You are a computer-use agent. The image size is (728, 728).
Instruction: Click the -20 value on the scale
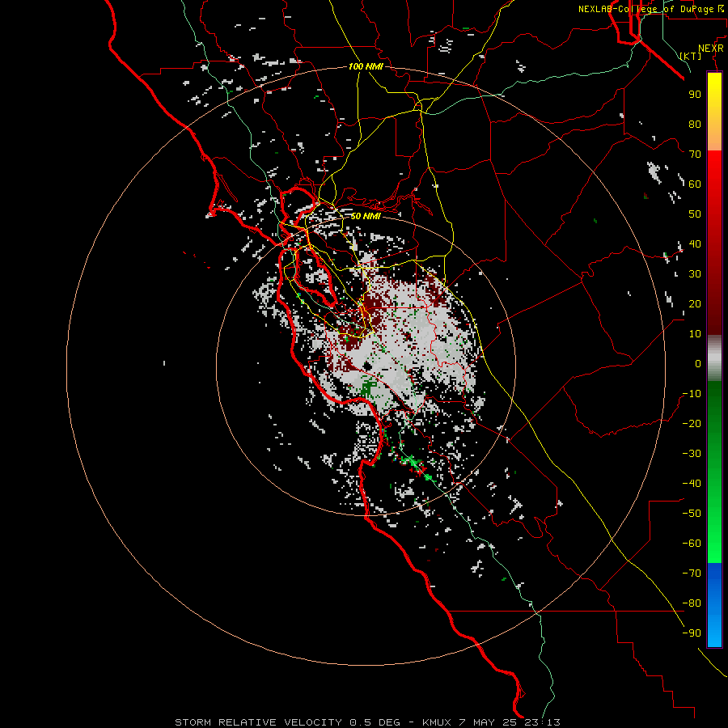tap(692, 424)
